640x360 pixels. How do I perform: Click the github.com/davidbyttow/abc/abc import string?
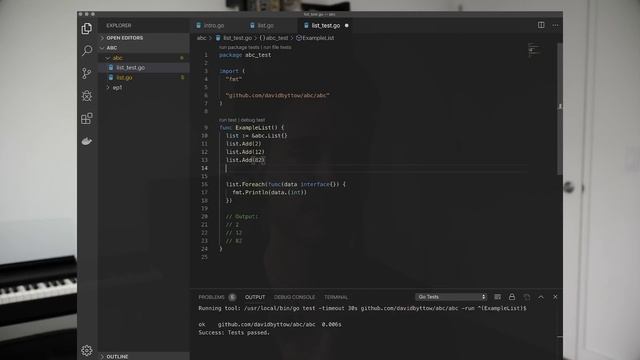pos(278,96)
